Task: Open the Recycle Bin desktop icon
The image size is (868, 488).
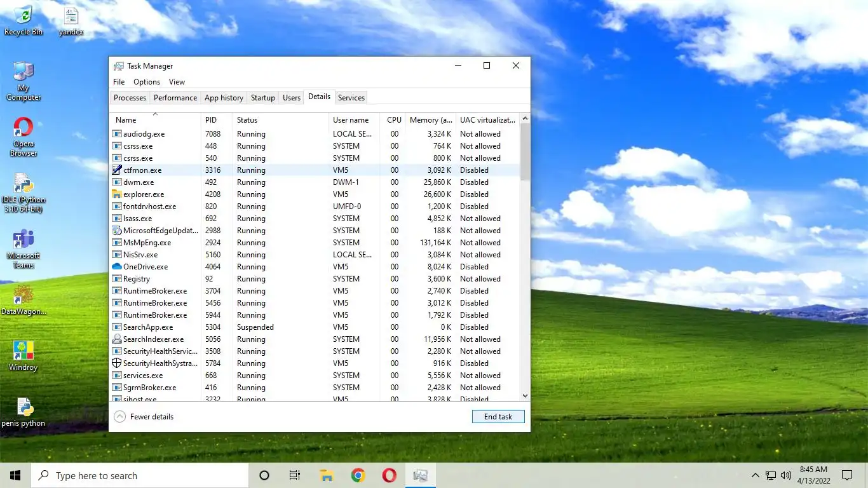Action: point(24,21)
